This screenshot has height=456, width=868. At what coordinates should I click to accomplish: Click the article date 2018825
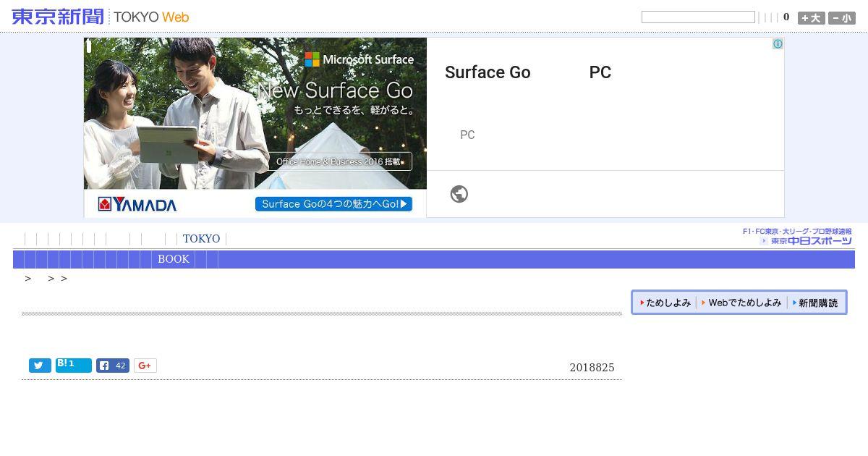click(x=592, y=368)
